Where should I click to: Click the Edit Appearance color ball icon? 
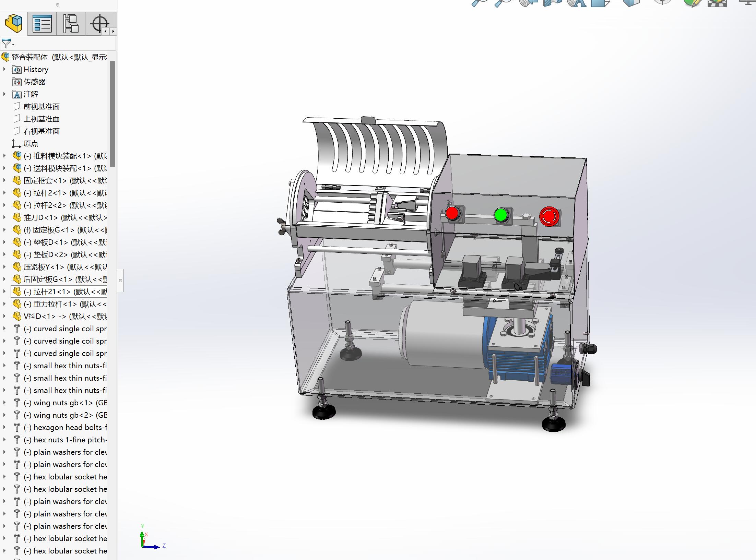click(692, 3)
